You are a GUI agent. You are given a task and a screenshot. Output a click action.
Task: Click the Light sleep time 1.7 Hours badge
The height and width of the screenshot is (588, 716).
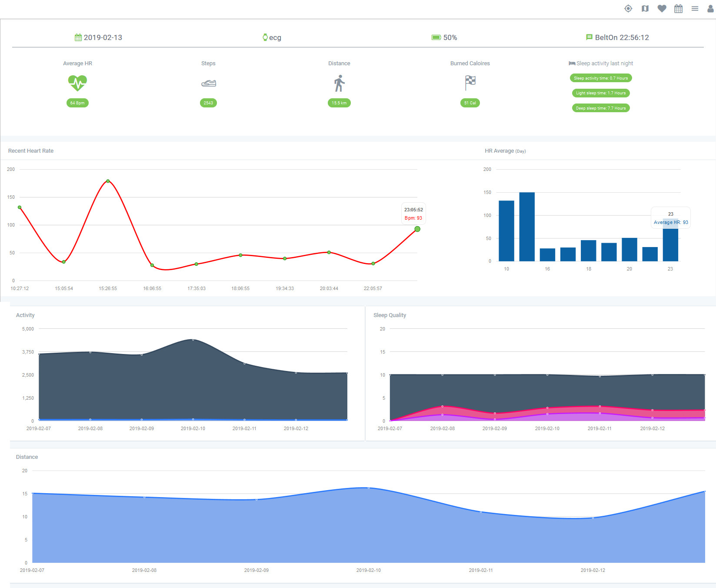pyautogui.click(x=601, y=93)
